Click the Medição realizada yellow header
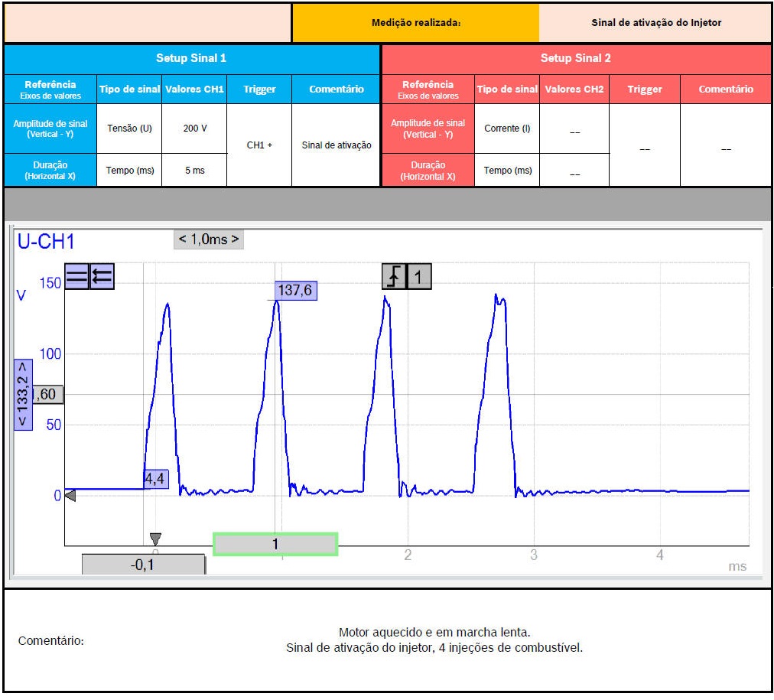774x700 pixels. 415,23
